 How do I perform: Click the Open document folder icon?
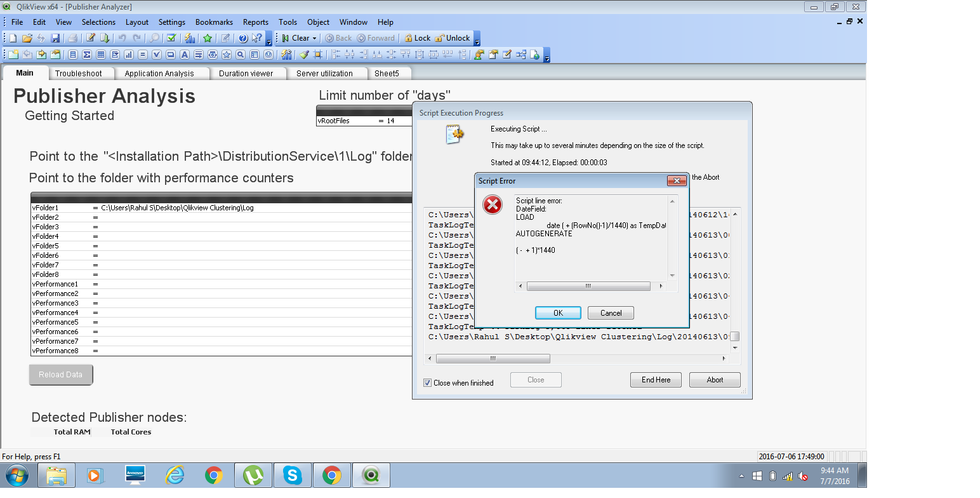click(27, 38)
